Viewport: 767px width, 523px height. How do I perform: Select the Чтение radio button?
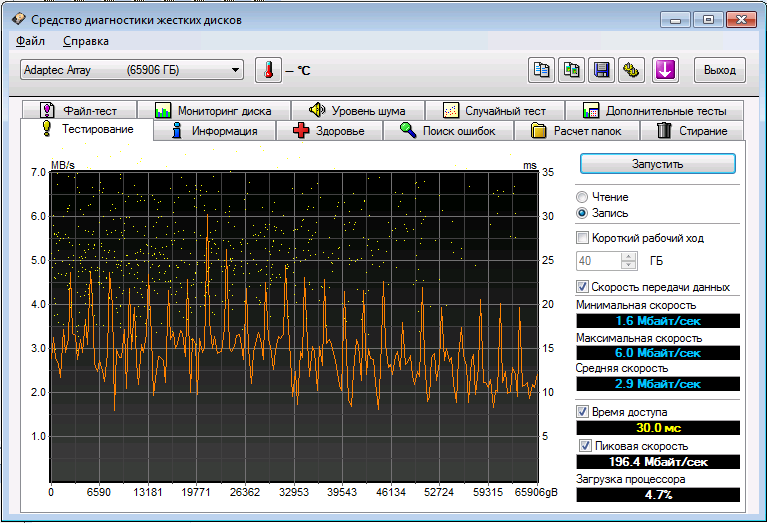pos(583,197)
